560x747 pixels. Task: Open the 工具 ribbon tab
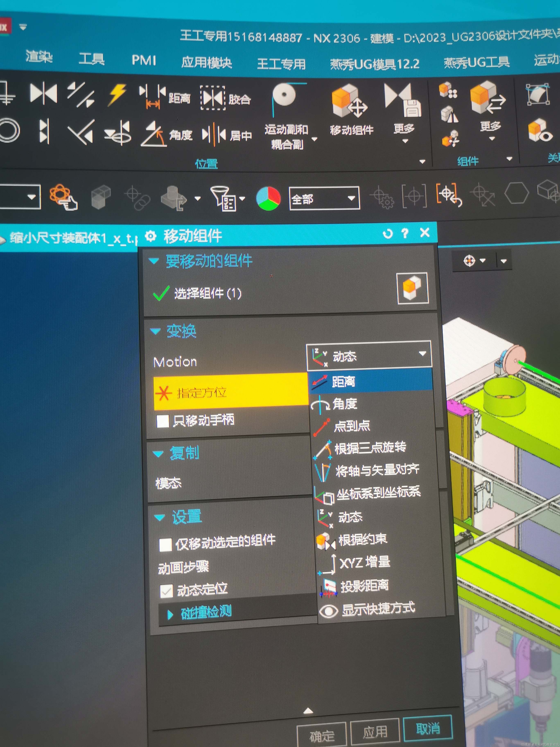(91, 59)
